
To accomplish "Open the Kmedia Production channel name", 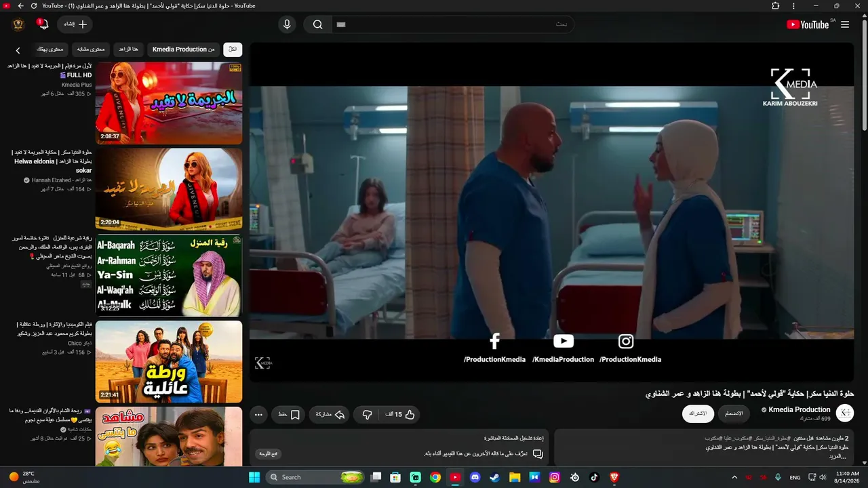I will pyautogui.click(x=800, y=409).
